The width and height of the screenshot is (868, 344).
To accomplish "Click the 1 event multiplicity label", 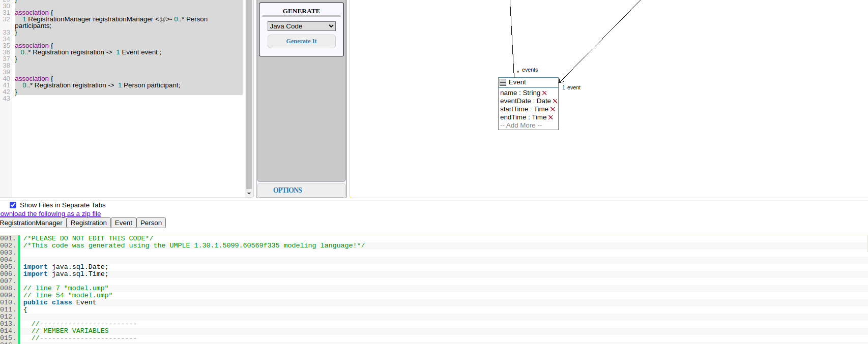I will point(571,88).
